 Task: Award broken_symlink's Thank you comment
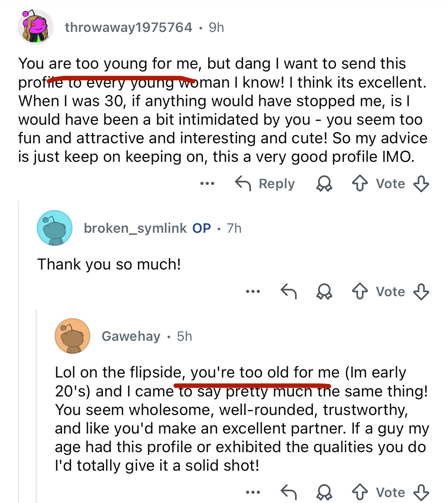coord(324,291)
